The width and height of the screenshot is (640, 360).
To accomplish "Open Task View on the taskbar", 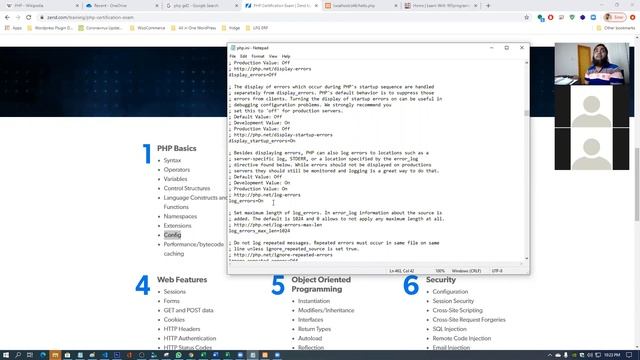I will (x=30, y=355).
